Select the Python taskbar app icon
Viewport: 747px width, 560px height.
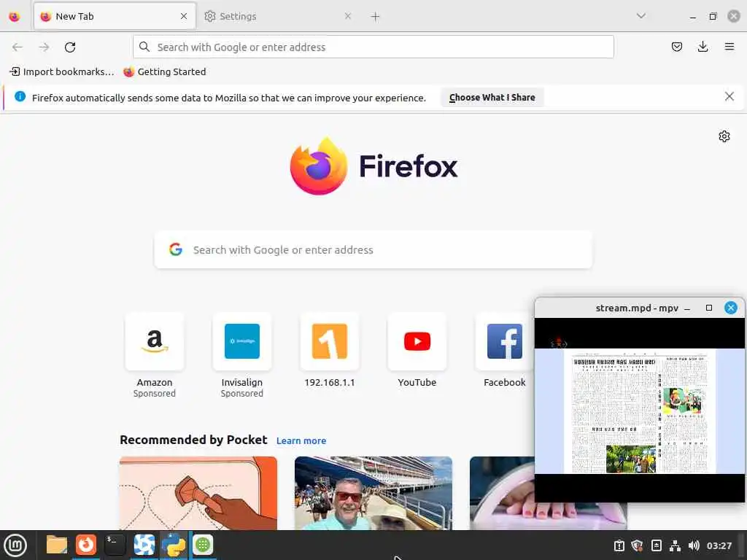click(174, 545)
